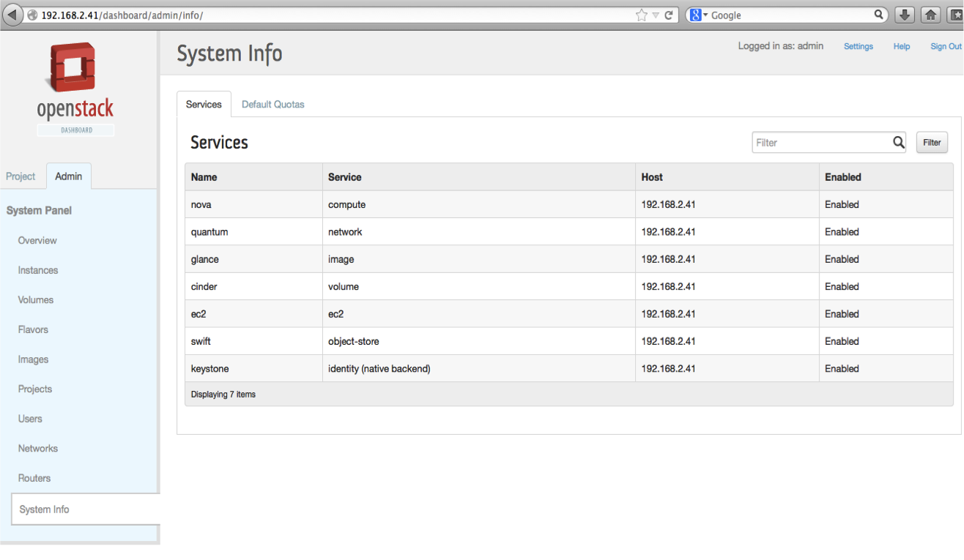This screenshot has height=560, width=964.
Task: Click the bookmarks toolbar icon at far right
Action: (x=955, y=15)
